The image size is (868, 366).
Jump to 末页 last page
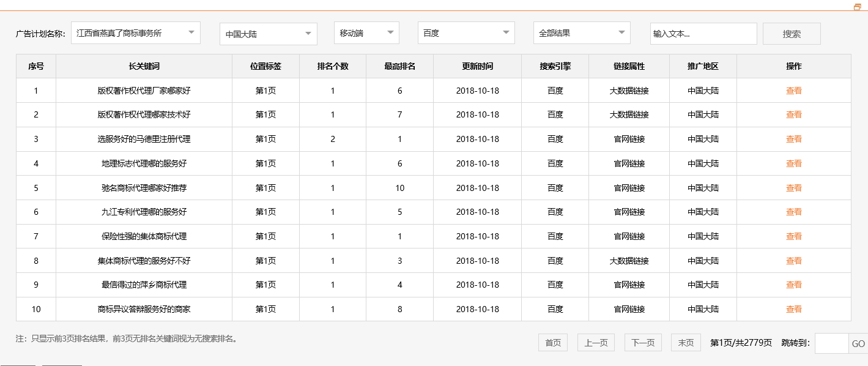[685, 343]
